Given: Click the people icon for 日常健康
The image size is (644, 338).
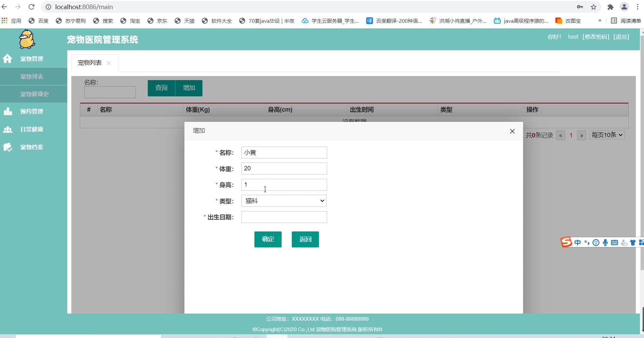Looking at the screenshot, I should point(7,129).
